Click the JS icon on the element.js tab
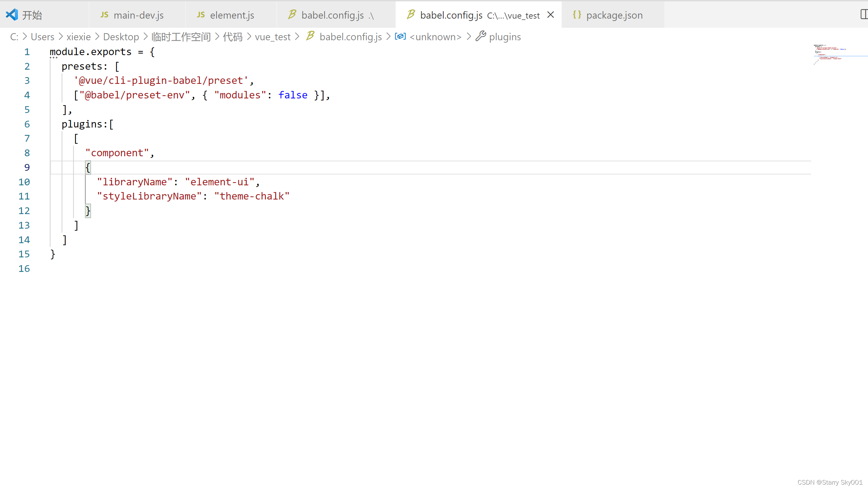This screenshot has width=868, height=489. pyautogui.click(x=201, y=15)
